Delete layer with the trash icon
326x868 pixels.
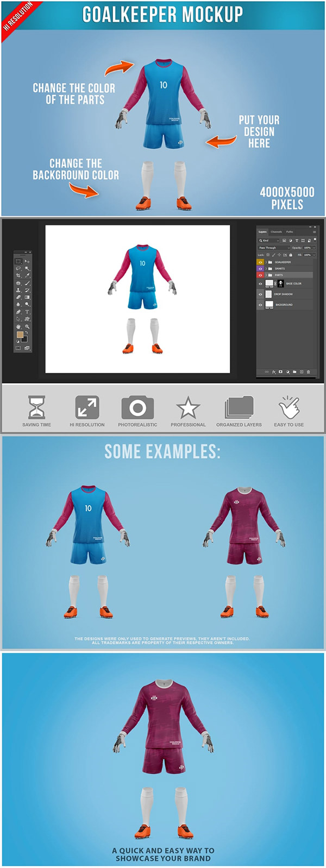(308, 372)
